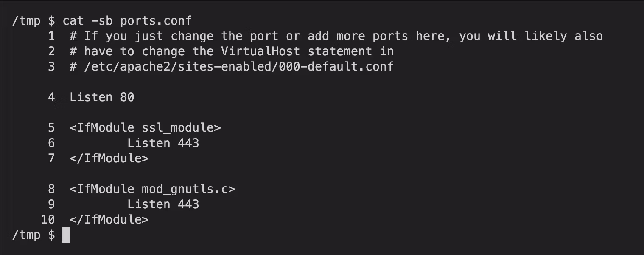
Task: Click 'Listen 443' on line 9
Action: click(163, 204)
